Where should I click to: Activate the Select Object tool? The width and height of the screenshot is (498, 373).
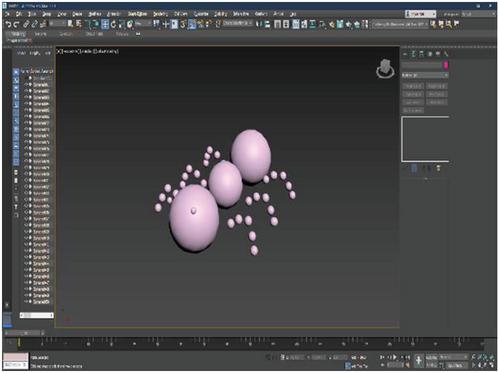point(70,24)
